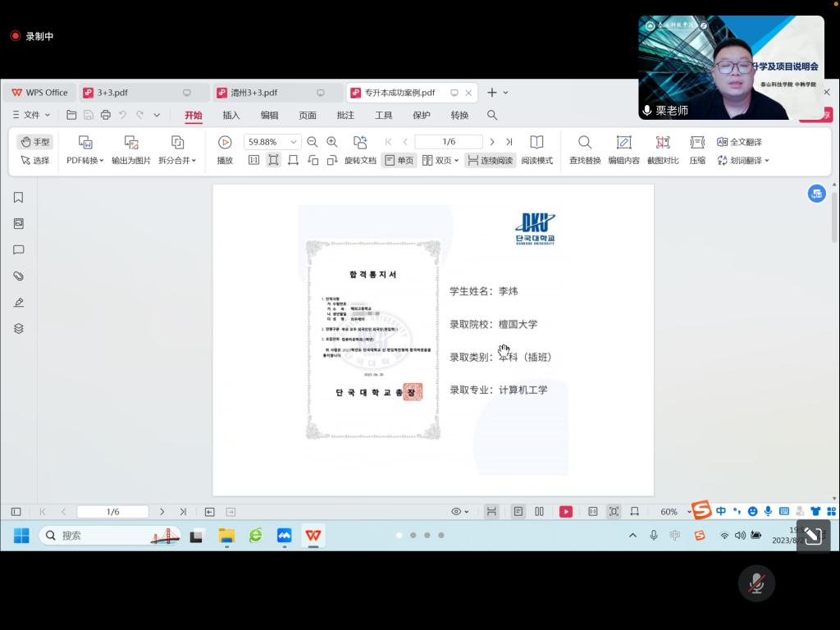
Task: Click the page number field 1/6
Action: click(x=448, y=142)
